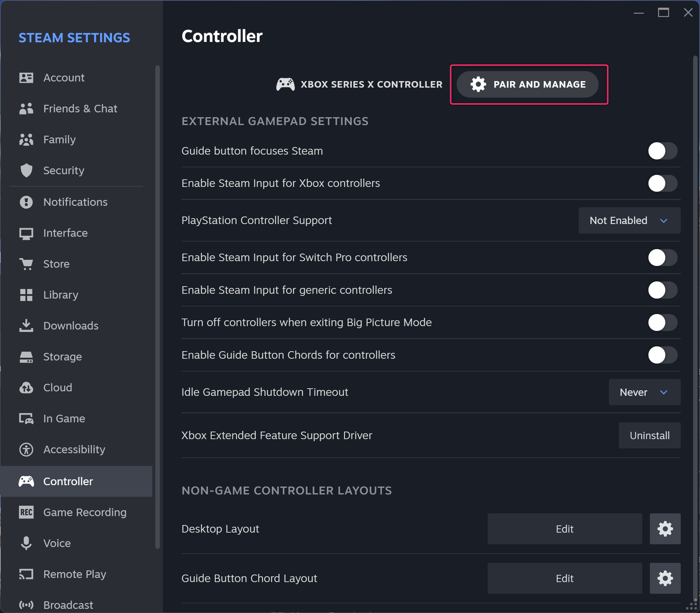Click the Downloads arrow icon

[x=26, y=326]
